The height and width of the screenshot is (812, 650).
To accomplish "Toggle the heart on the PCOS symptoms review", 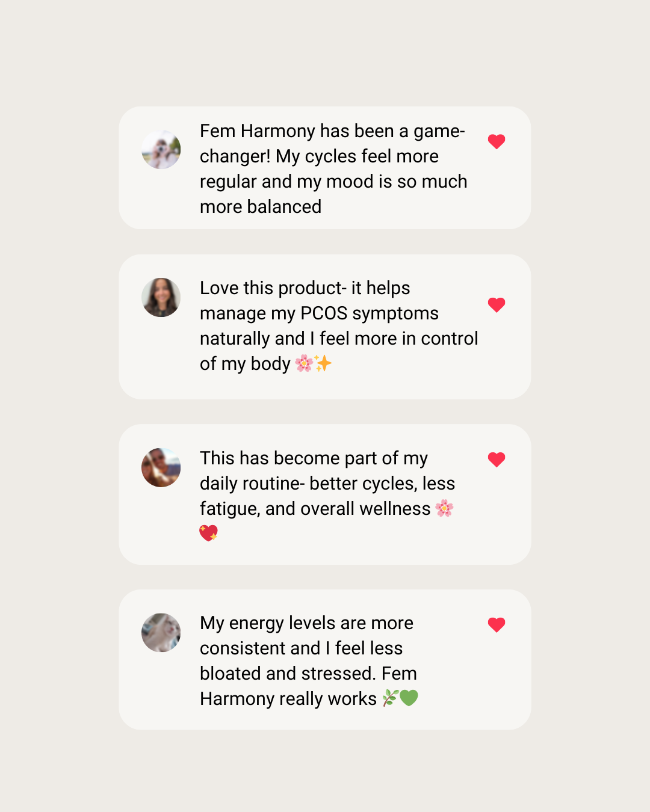I will coord(497,305).
